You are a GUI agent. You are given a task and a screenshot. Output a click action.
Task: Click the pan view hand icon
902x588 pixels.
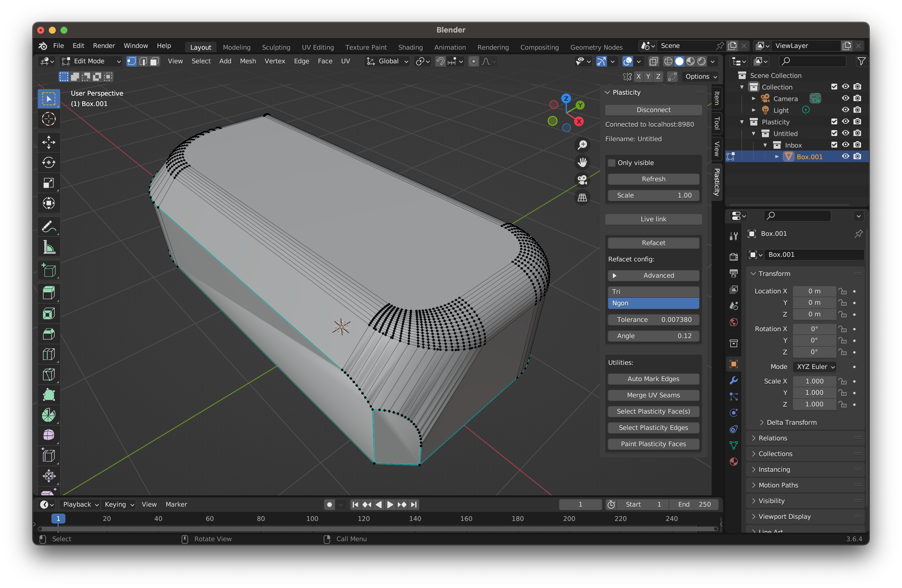[x=582, y=162]
